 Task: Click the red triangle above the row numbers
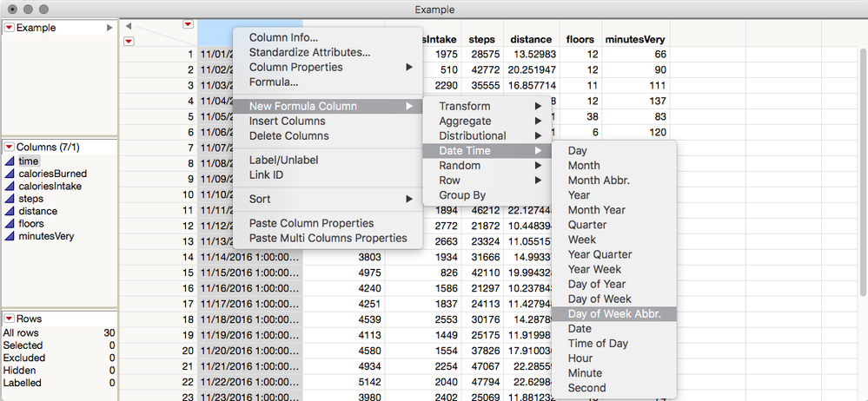pyautogui.click(x=189, y=24)
